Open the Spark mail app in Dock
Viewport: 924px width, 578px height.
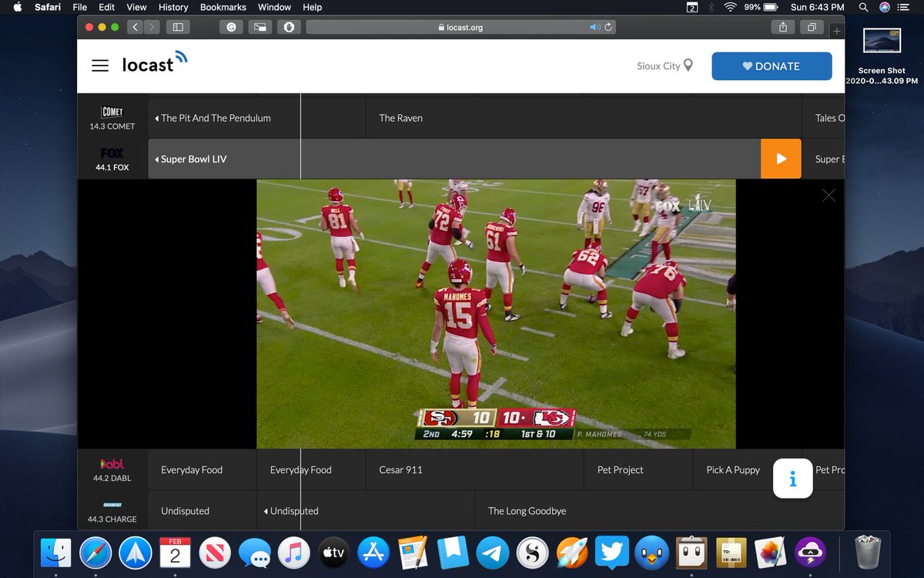point(136,553)
